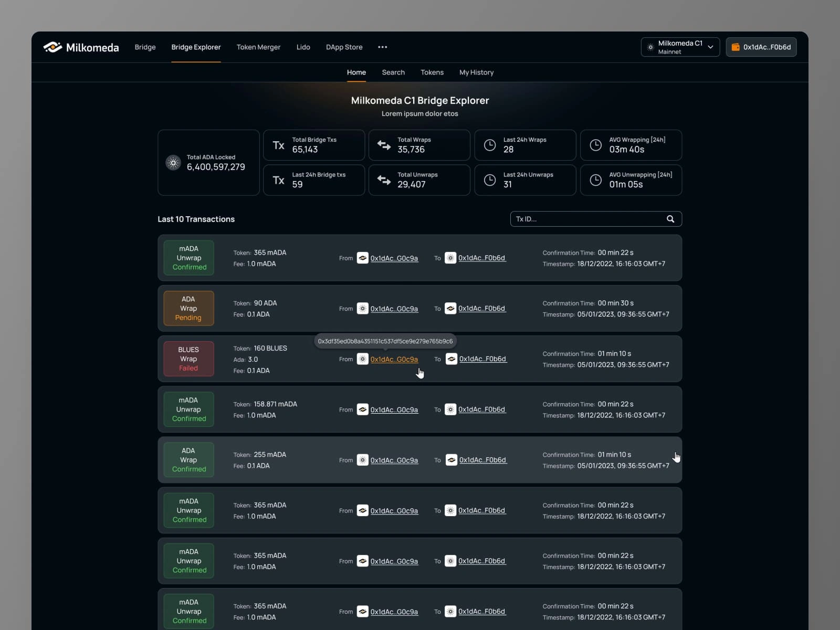Image resolution: width=840 pixels, height=630 pixels.
Task: Click the Last 10 Transactions heading
Action: click(196, 219)
